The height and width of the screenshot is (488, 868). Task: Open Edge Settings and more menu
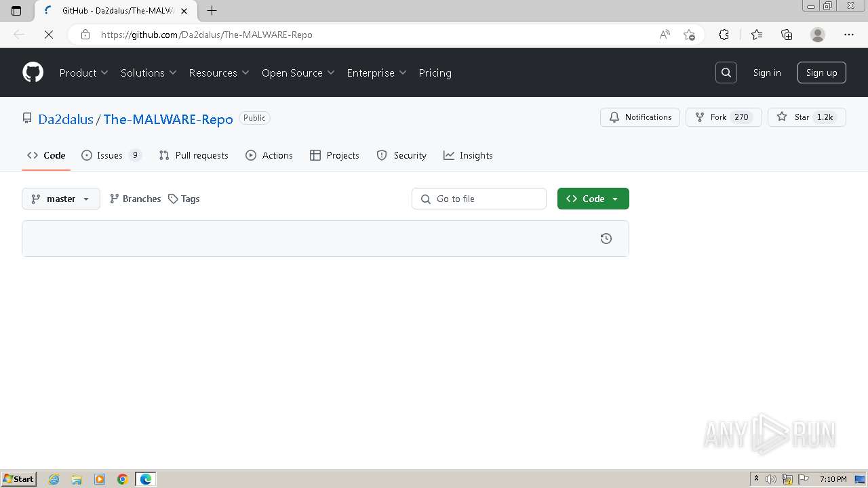coord(849,35)
